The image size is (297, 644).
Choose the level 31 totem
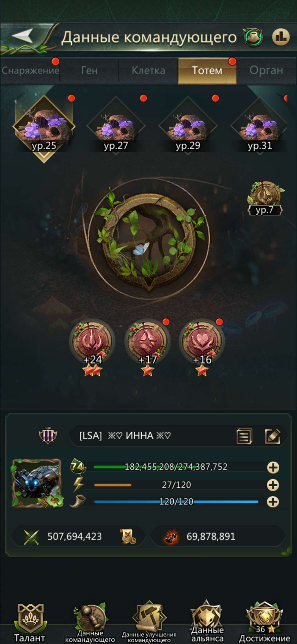pyautogui.click(x=260, y=126)
